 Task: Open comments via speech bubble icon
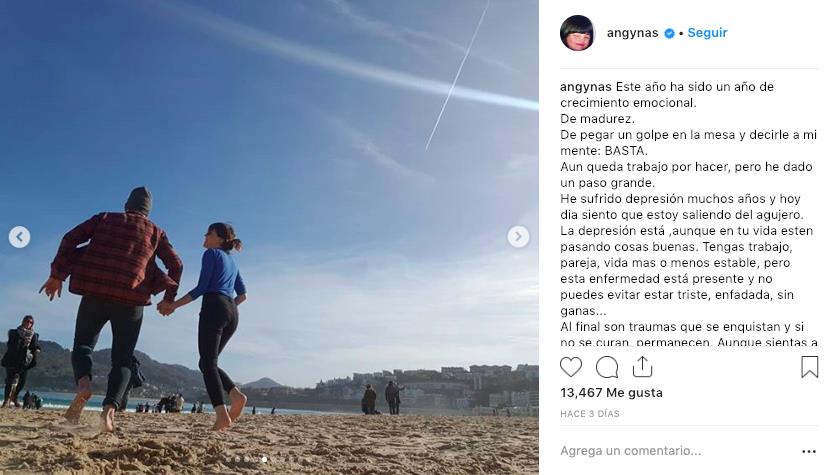[607, 367]
